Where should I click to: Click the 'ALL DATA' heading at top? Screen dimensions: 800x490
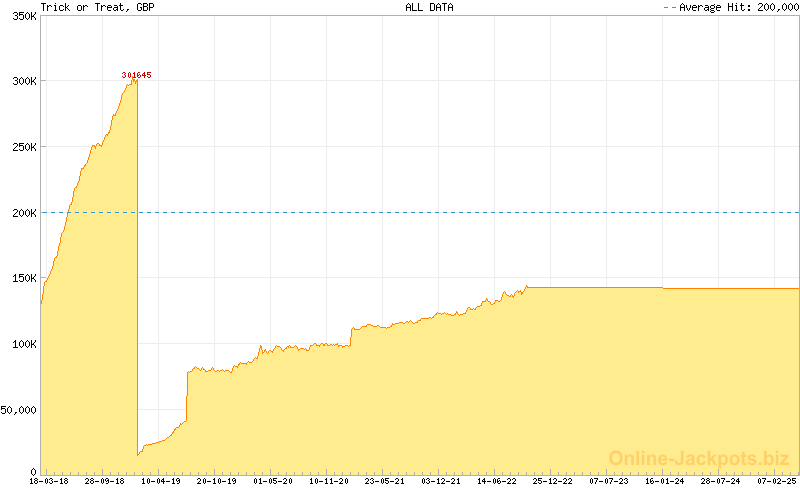pyautogui.click(x=429, y=7)
